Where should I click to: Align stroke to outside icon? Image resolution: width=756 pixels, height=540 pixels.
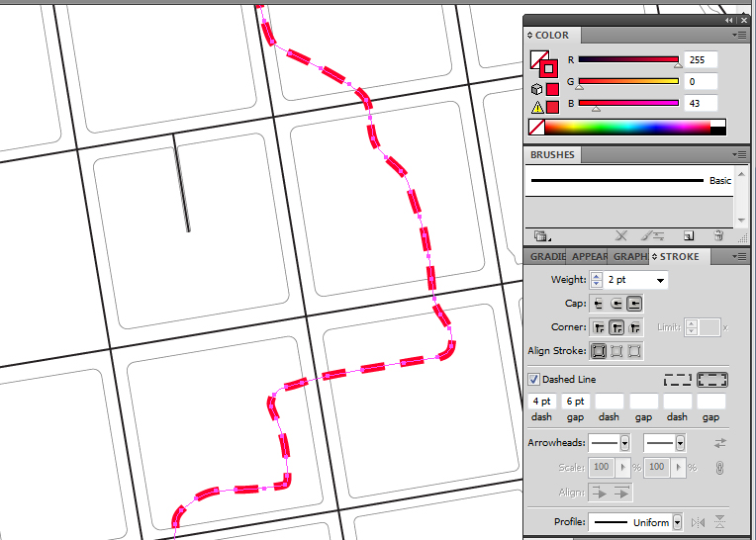(634, 351)
